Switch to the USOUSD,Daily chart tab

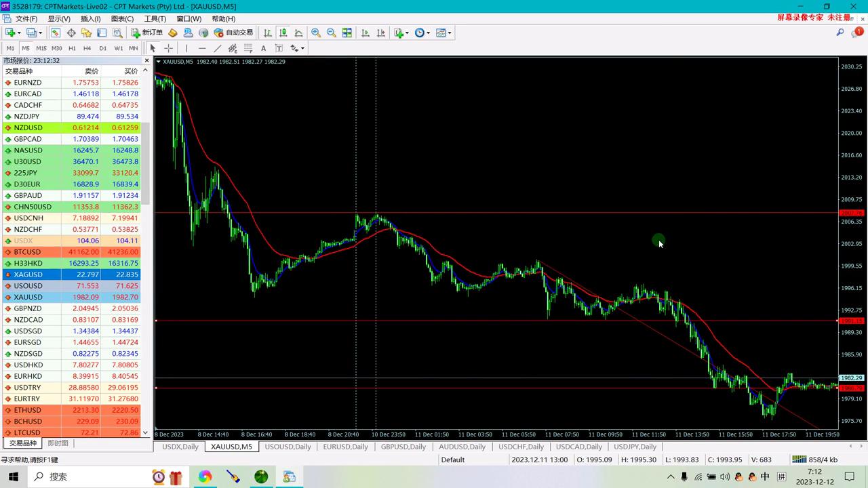point(288,447)
